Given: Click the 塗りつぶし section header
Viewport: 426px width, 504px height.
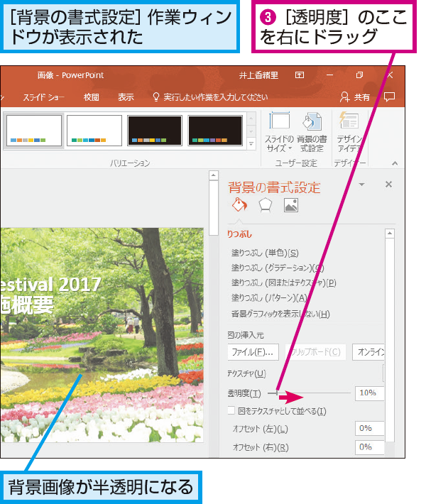Looking at the screenshot, I should tap(239, 234).
